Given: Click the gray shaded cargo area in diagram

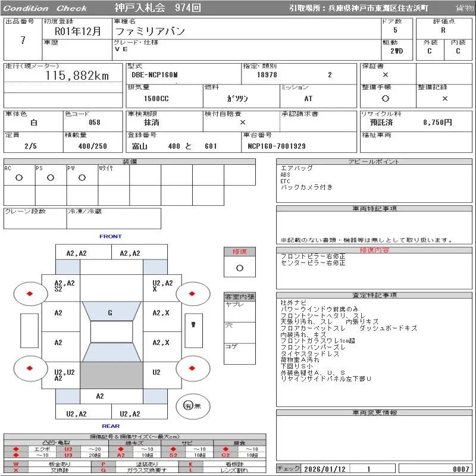Looking at the screenshot, I should point(111,375).
